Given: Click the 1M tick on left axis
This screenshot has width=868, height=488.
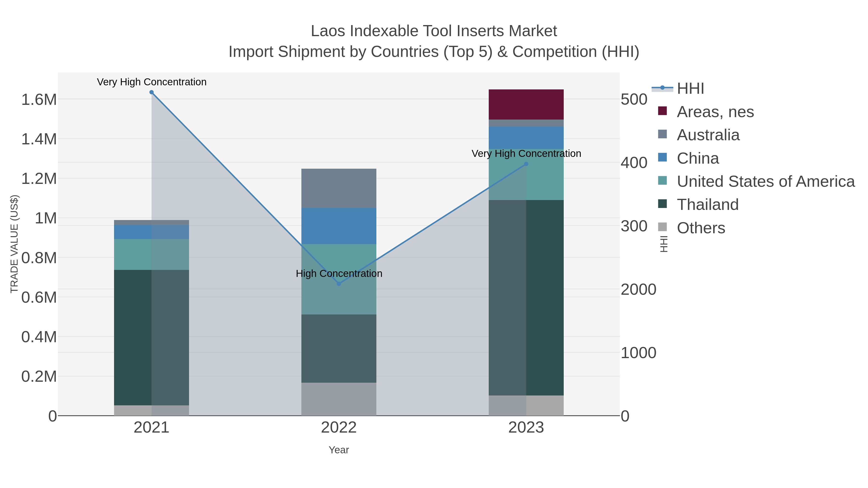Looking at the screenshot, I should point(46,218).
